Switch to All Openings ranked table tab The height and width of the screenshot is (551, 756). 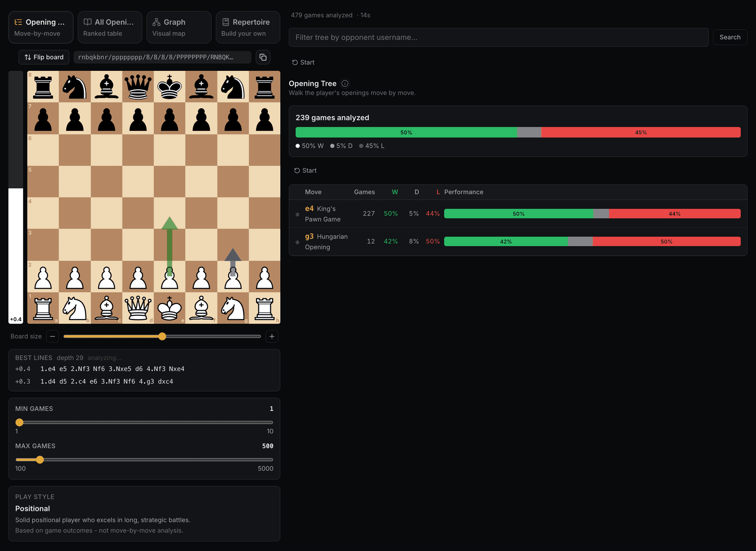110,27
